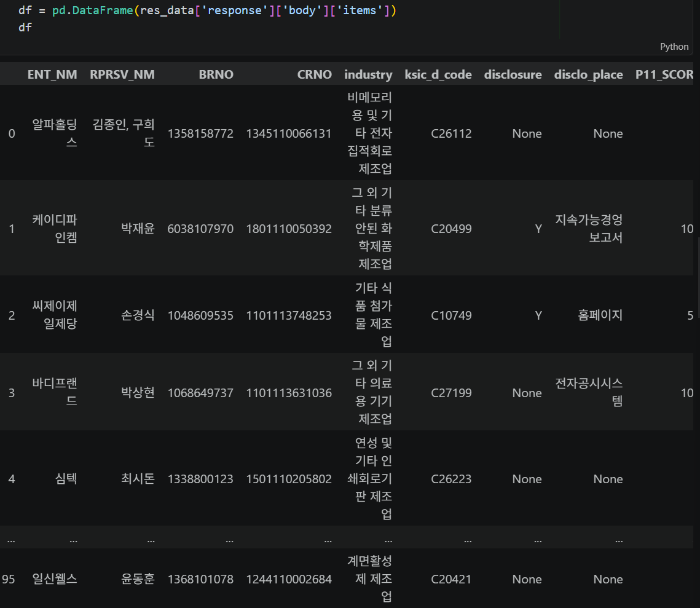Click BRNO value 1358158772
700x608 pixels.
click(200, 133)
